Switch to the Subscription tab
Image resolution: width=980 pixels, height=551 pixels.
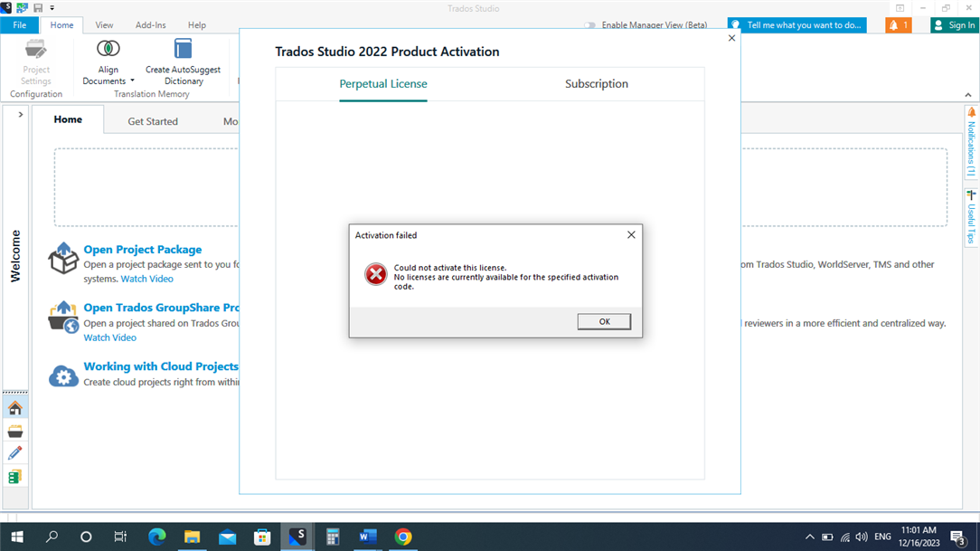(x=597, y=84)
